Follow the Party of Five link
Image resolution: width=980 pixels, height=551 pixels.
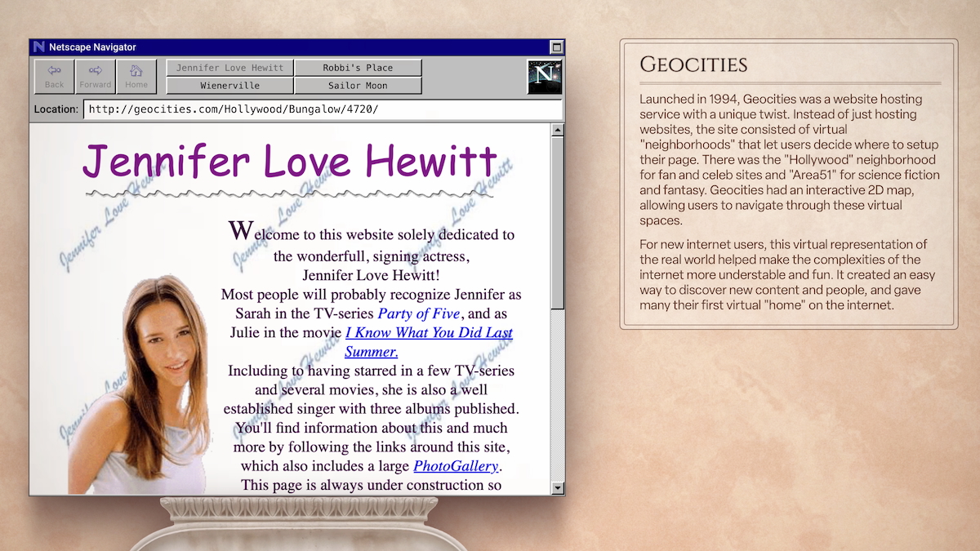(x=419, y=313)
